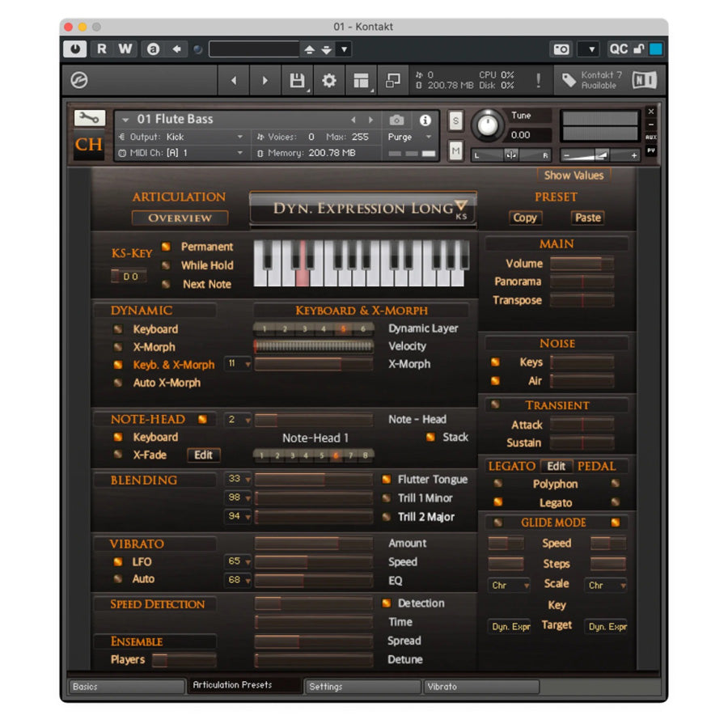Enable Permanent KS-Key mode
This screenshot has height=728, width=728.
pyautogui.click(x=166, y=247)
